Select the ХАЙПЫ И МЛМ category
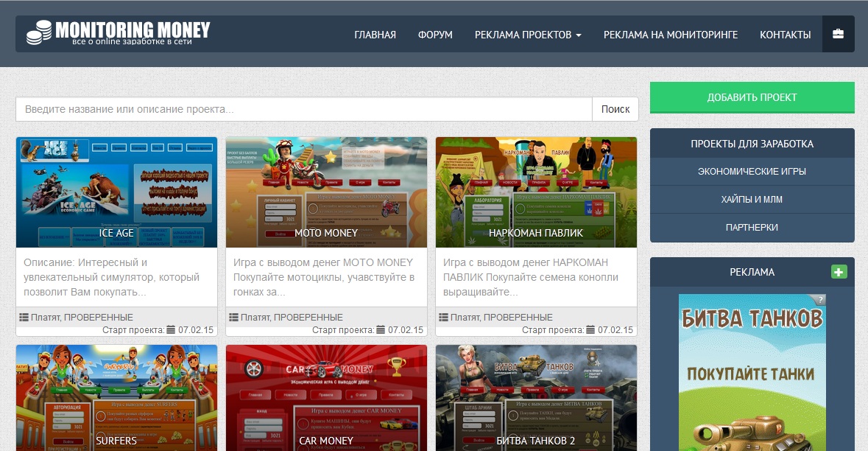The height and width of the screenshot is (451, 868). [752, 199]
